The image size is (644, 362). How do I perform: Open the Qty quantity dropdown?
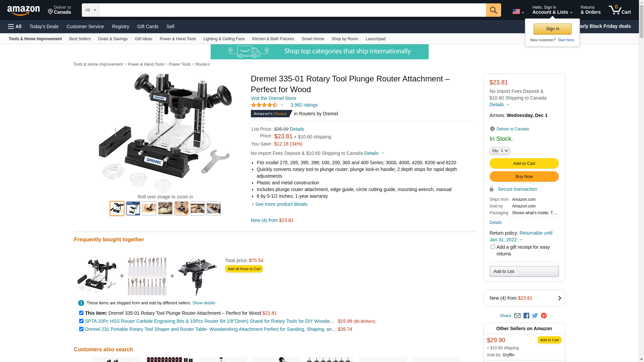[x=500, y=150]
